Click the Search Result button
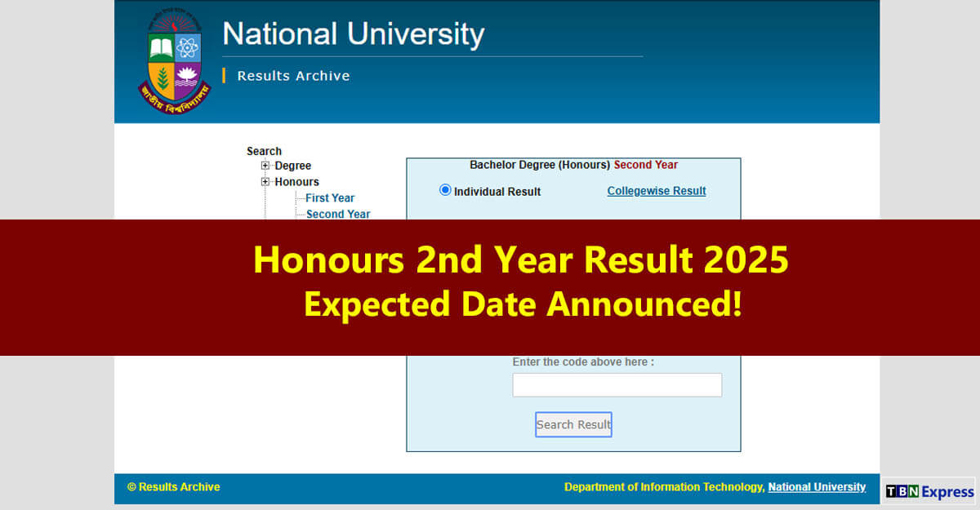Viewport: 980px width, 510px height. click(x=573, y=424)
